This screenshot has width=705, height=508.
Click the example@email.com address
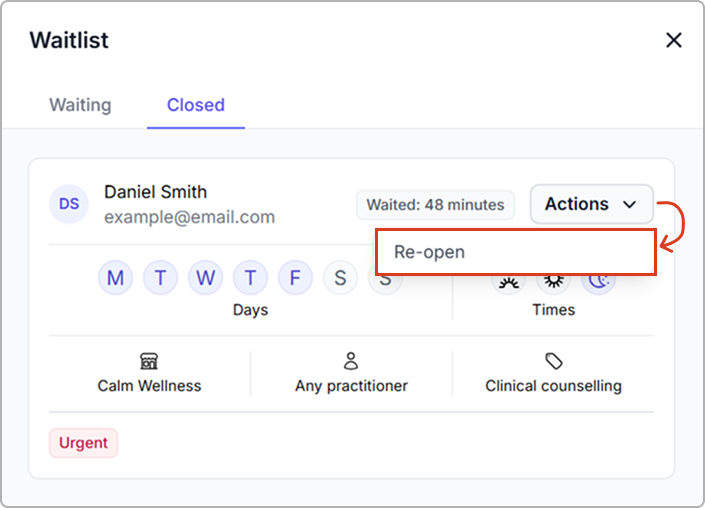[189, 217]
